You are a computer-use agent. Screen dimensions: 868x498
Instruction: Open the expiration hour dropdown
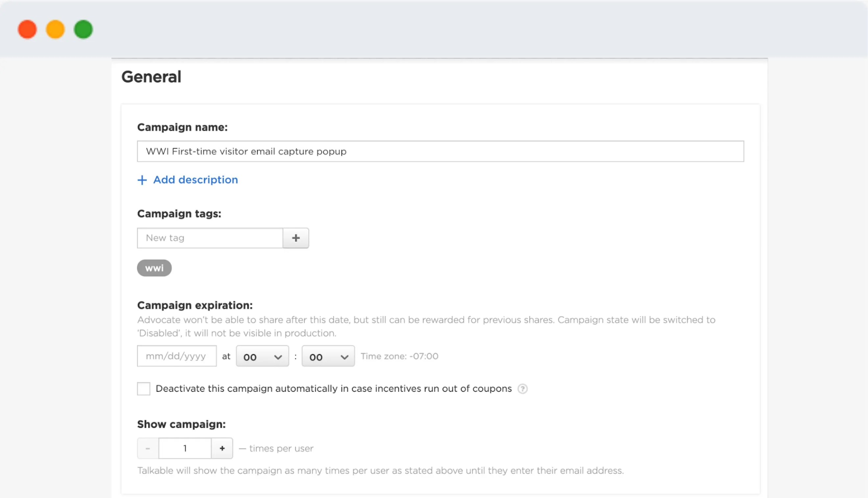[262, 357]
